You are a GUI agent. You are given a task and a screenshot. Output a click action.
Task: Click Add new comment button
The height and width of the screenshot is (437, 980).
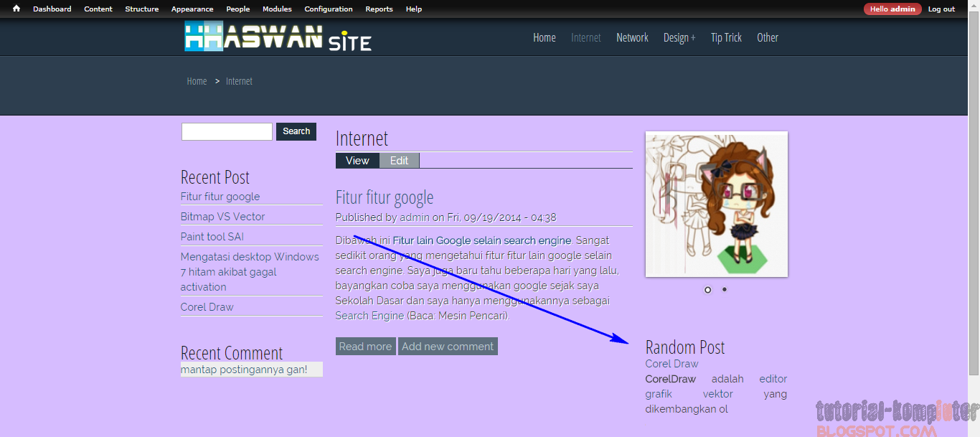click(x=448, y=347)
